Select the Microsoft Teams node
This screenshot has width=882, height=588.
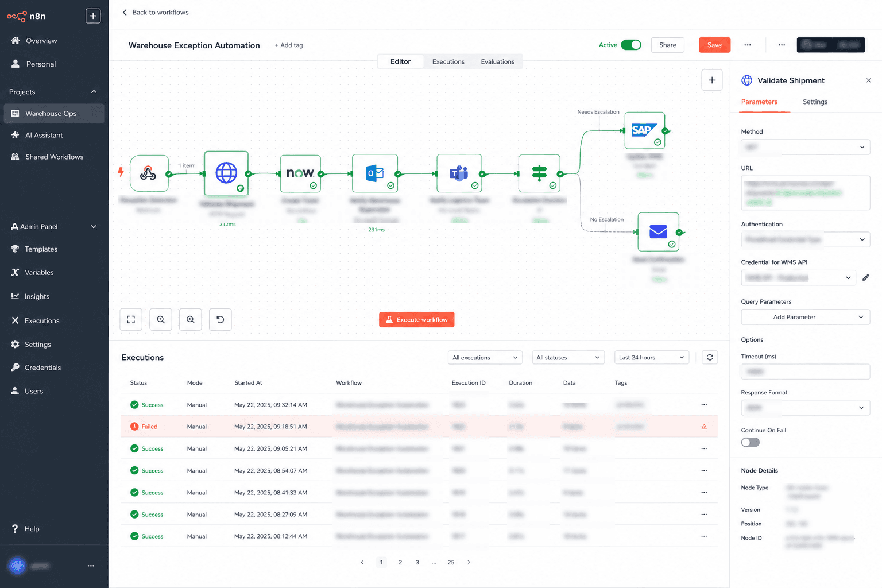tap(459, 173)
